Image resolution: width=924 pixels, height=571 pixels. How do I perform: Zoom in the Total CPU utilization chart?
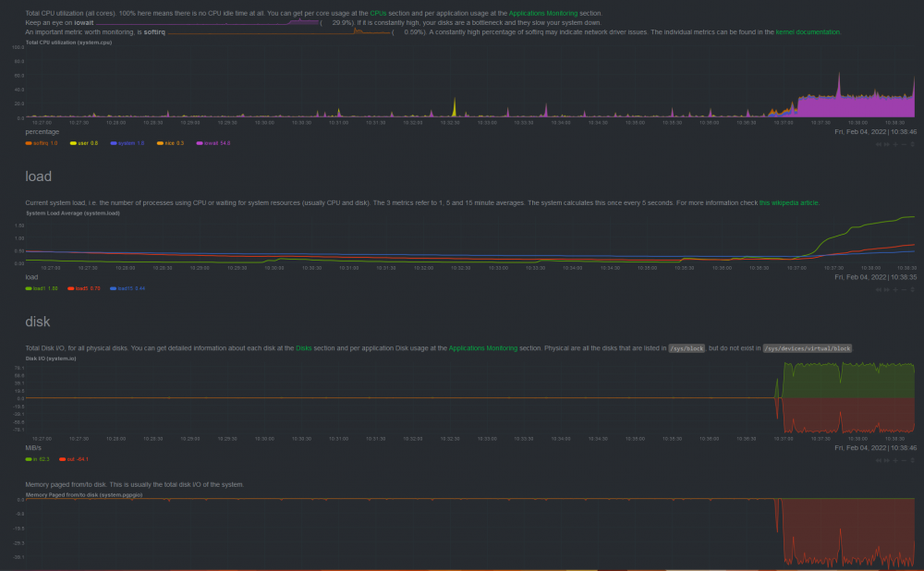895,144
